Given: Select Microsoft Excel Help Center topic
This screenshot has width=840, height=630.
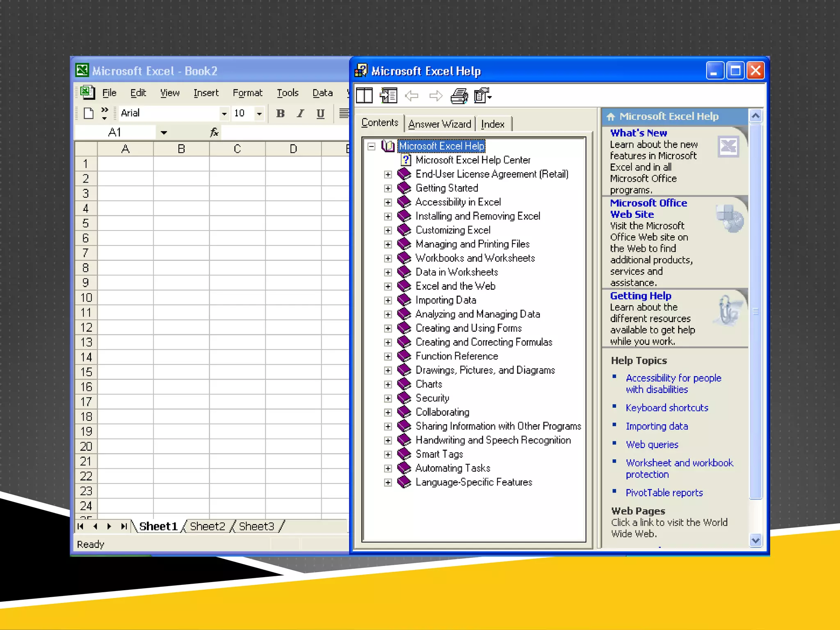Looking at the screenshot, I should [472, 160].
